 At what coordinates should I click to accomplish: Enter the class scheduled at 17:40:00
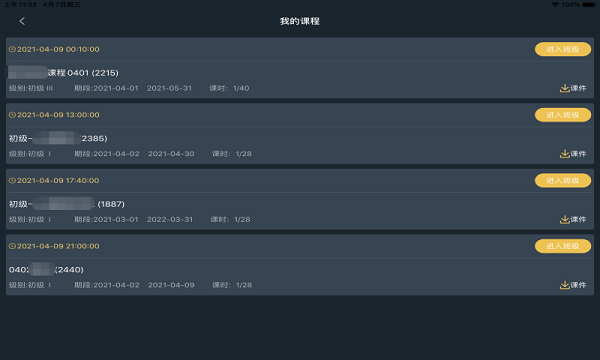coord(562,181)
